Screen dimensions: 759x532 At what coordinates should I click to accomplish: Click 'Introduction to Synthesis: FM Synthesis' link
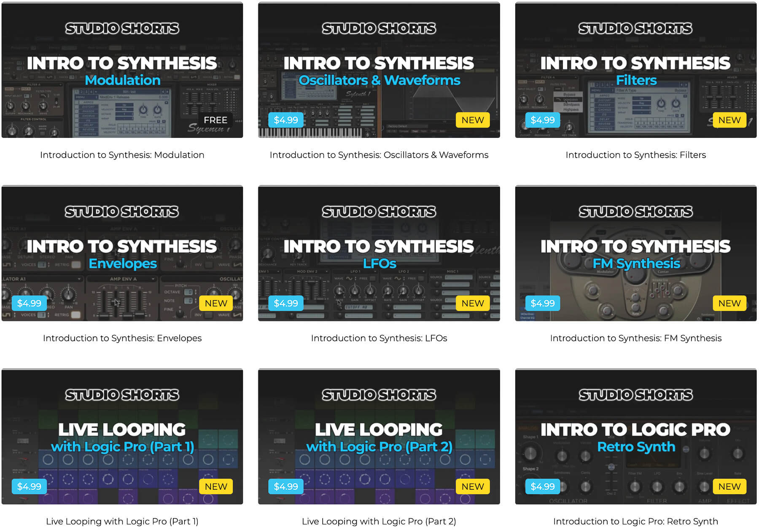click(636, 338)
